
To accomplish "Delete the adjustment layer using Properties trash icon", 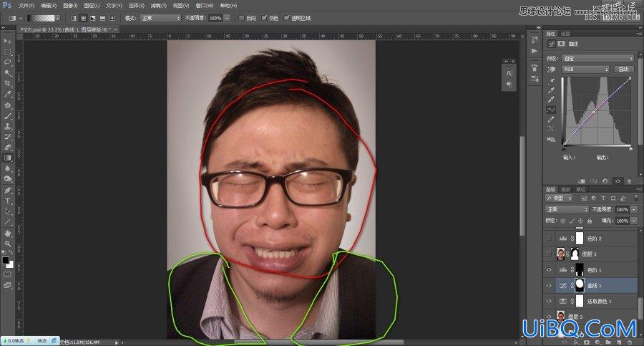I will click(x=629, y=181).
